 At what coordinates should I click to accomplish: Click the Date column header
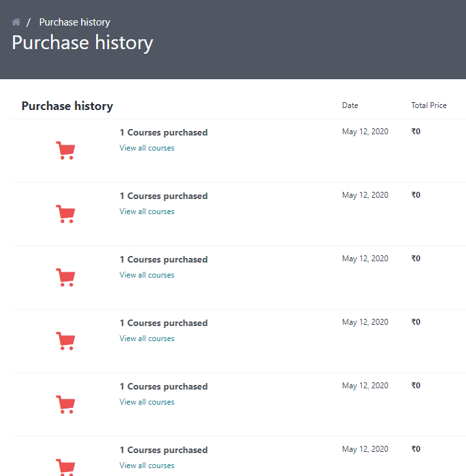click(350, 105)
